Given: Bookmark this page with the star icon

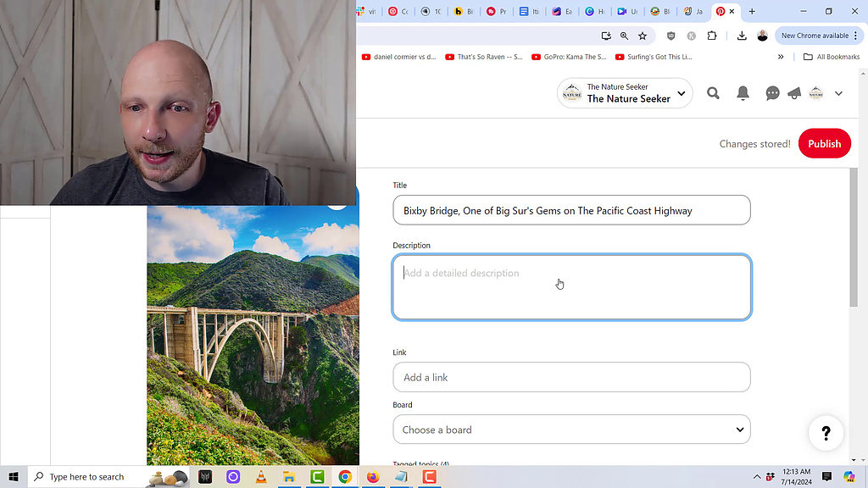Looking at the screenshot, I should coord(643,36).
